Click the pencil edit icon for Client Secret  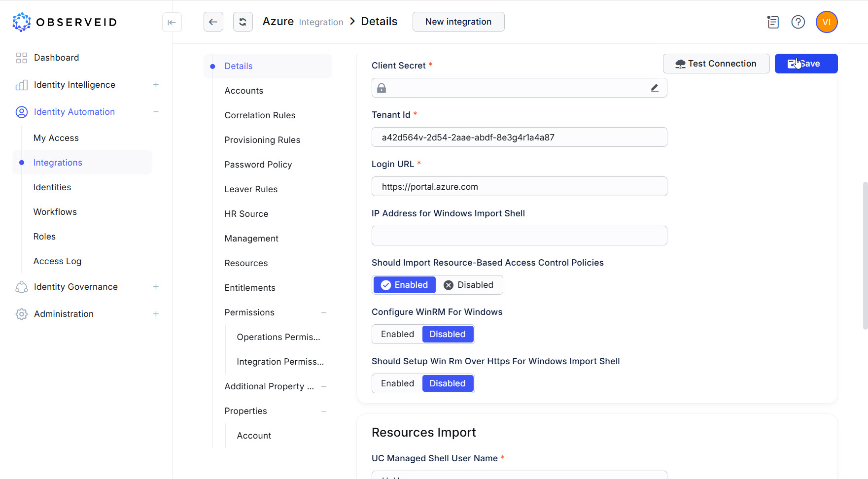(654, 88)
